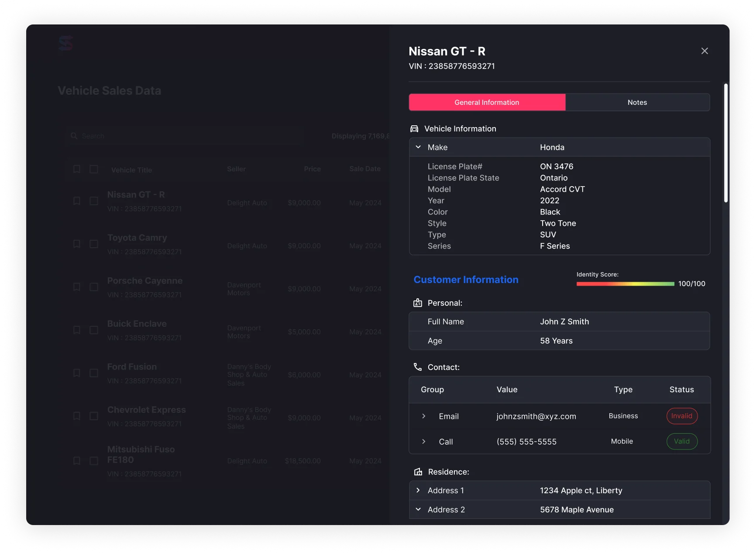The height and width of the screenshot is (553, 756).
Task: Focus the Search input field
Action: 186,136
